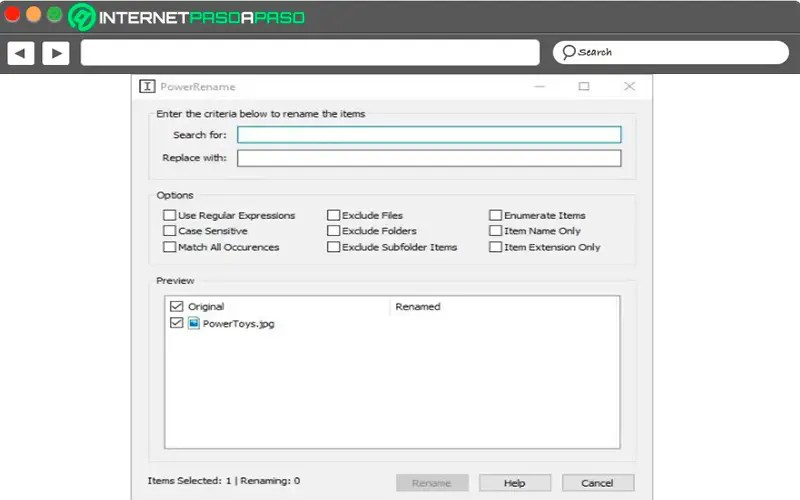800x500 pixels.
Task: Click the Renamed column header
Action: point(418,307)
